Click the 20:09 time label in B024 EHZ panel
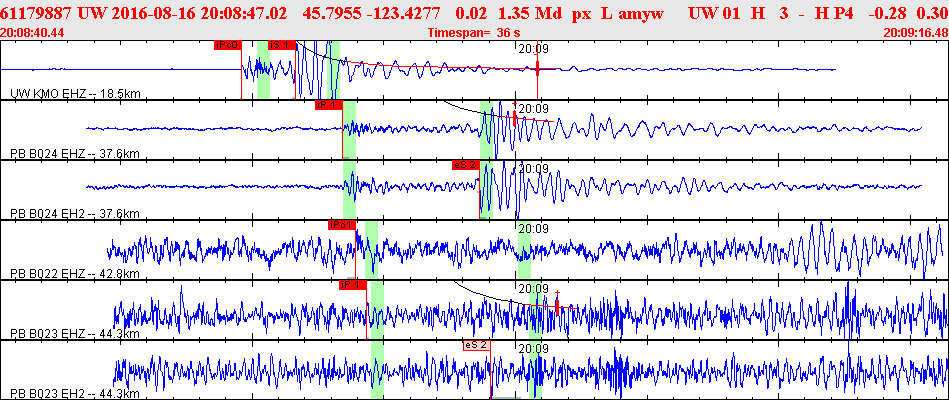Image resolution: width=949 pixels, height=400 pixels. (x=533, y=109)
